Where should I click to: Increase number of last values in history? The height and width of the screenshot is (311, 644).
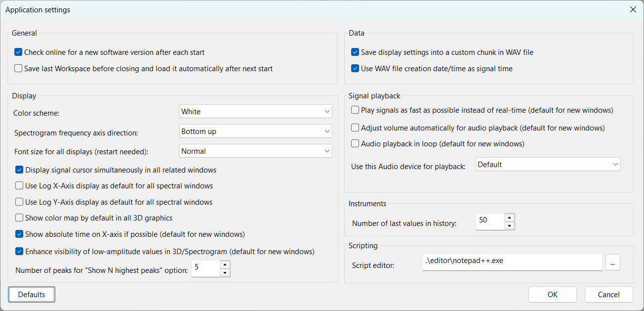pos(509,218)
